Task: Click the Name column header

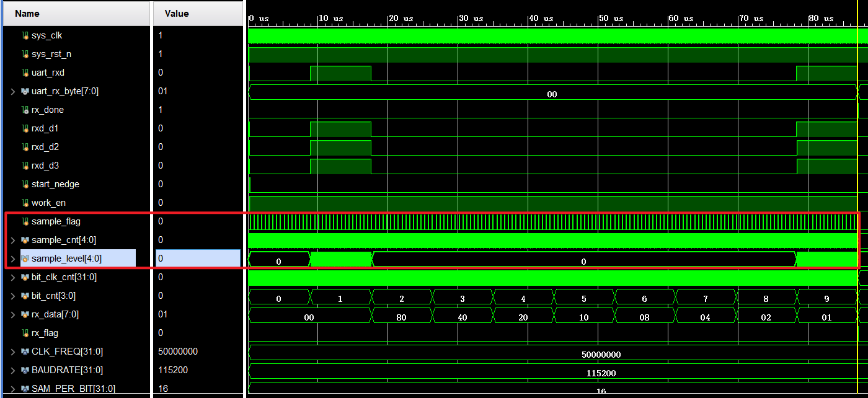Action: click(x=27, y=13)
